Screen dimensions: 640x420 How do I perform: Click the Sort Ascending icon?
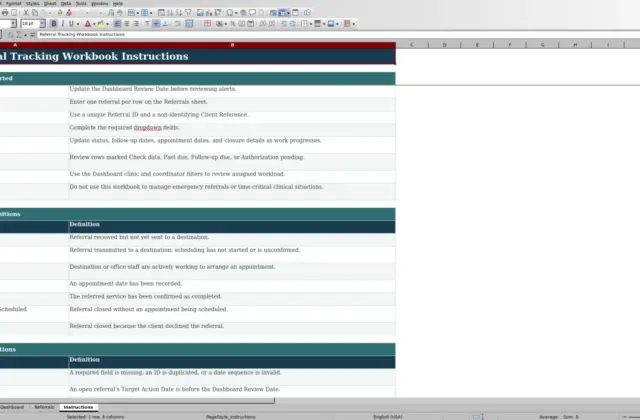[170, 13]
